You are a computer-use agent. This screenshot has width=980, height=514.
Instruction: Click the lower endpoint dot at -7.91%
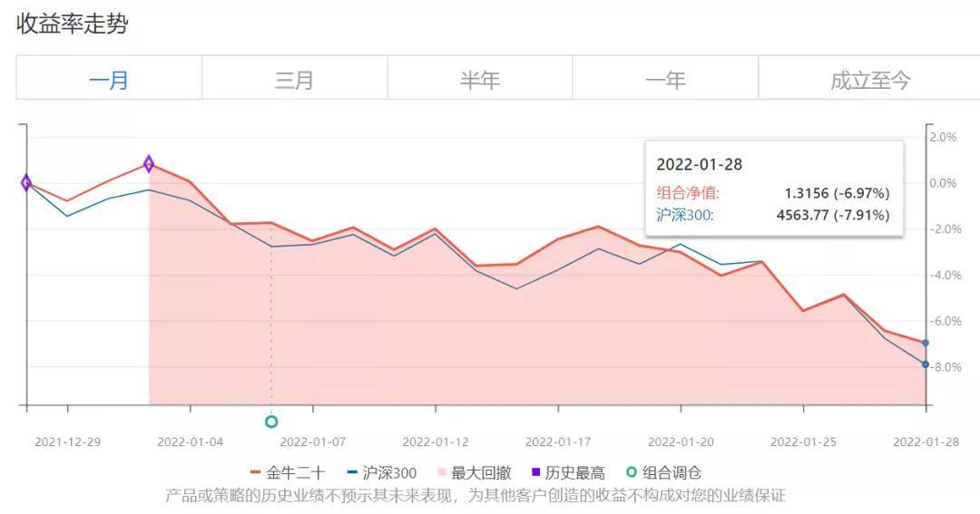(x=925, y=364)
